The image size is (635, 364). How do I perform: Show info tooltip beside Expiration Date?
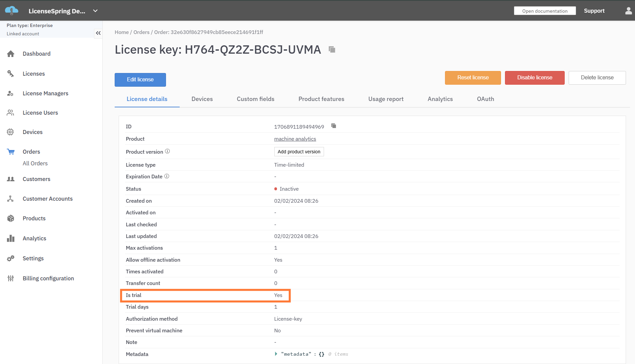167,176
